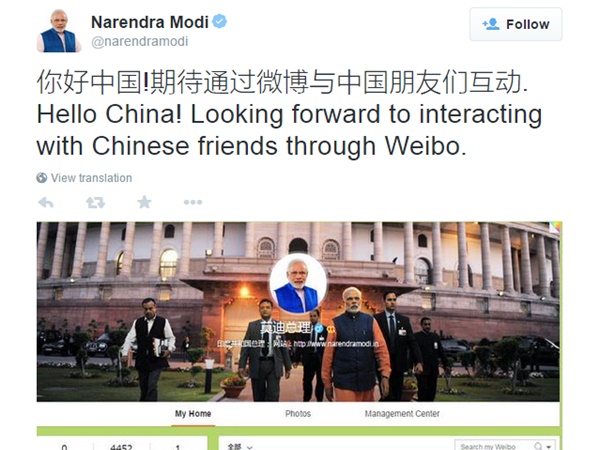Open the Photos tab
600x450 pixels.
[x=298, y=414]
